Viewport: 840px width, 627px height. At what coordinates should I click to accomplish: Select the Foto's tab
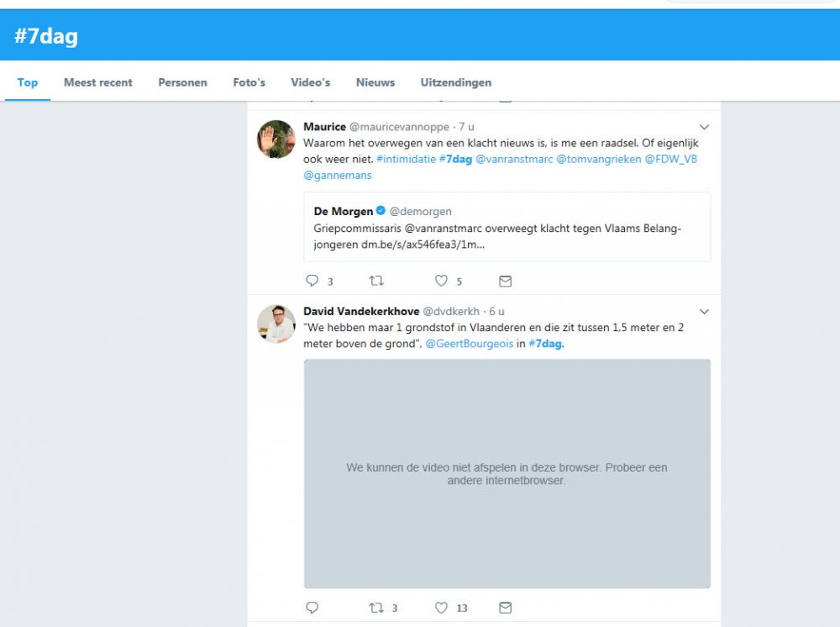coord(249,82)
